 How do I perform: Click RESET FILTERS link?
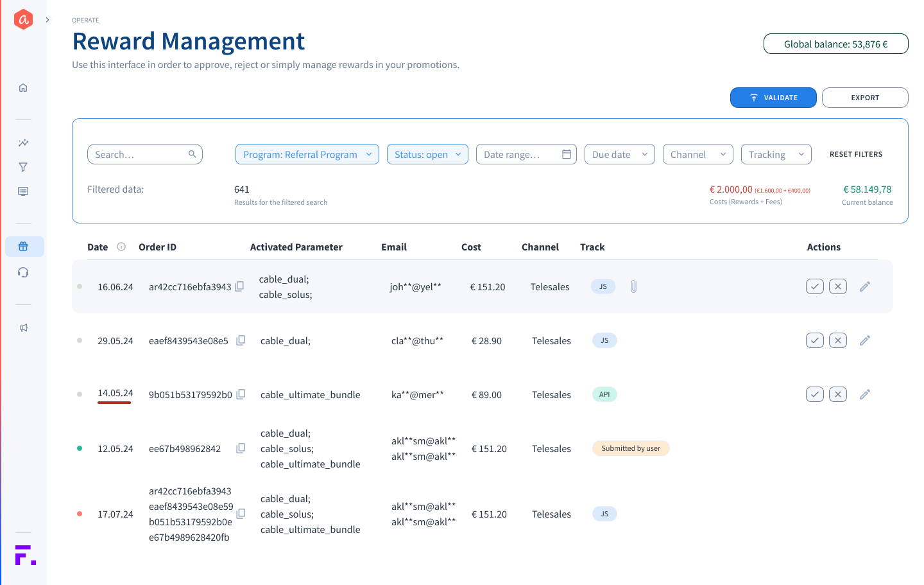[855, 154]
